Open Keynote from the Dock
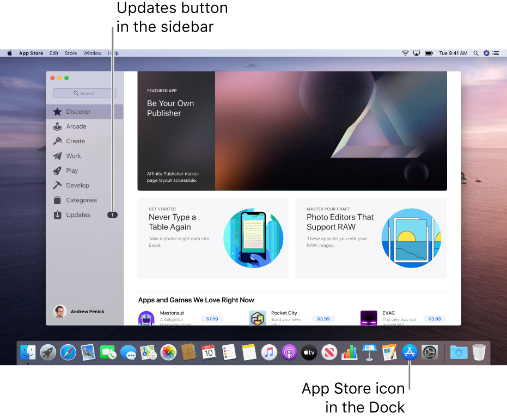The width and height of the screenshot is (507, 420). (369, 352)
